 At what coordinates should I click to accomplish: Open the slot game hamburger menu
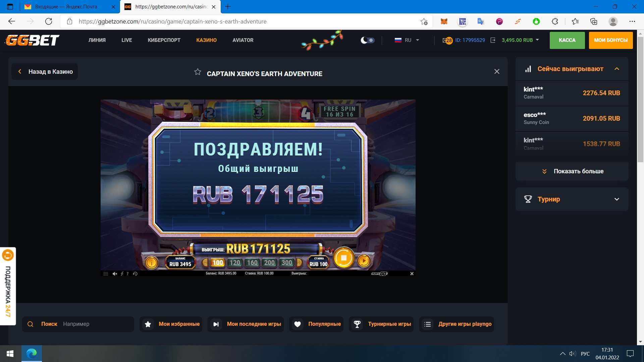106,274
